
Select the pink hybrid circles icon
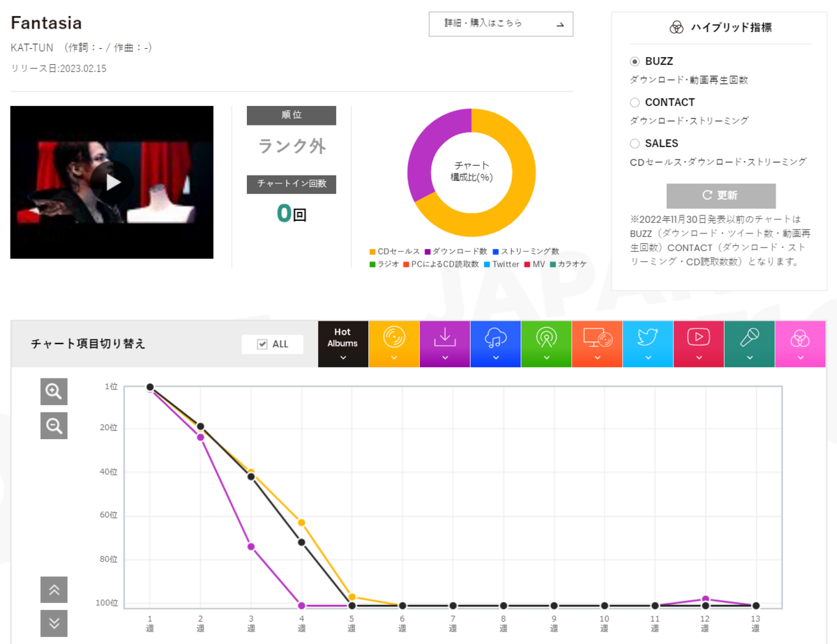click(x=800, y=344)
